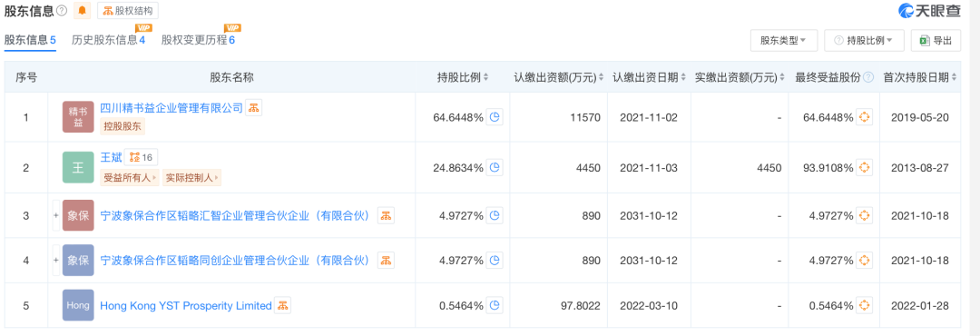Open 宁波象保合作区韬略同创企业管理合伙企业 link
Screen dimensions: 980x336
(x=235, y=261)
